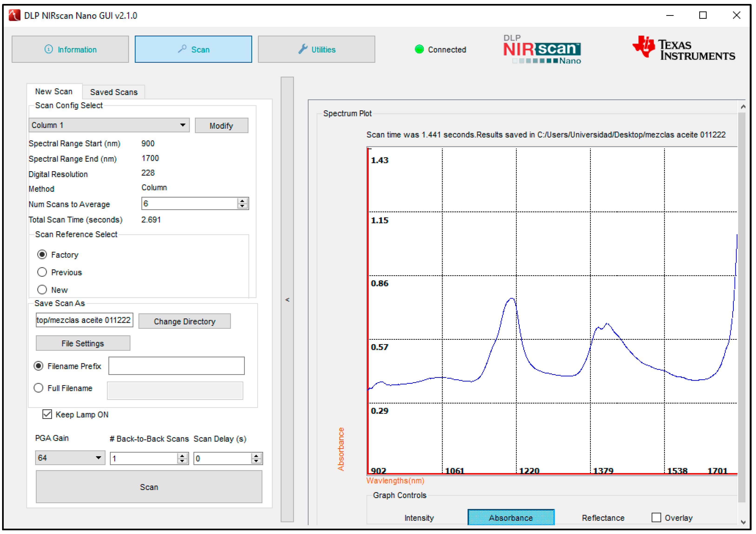Choose the Full Filename radio option
The height and width of the screenshot is (534, 756).
click(39, 388)
